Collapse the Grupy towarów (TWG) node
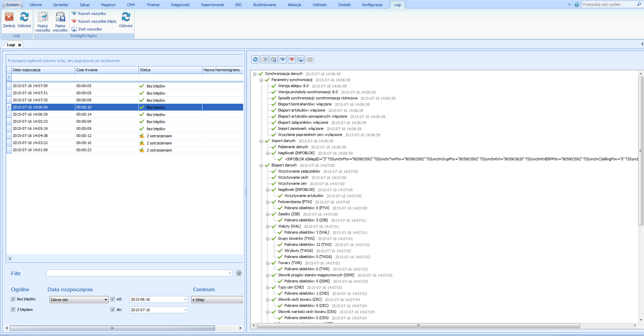Screen dimensions: 644x336 coord(268,239)
